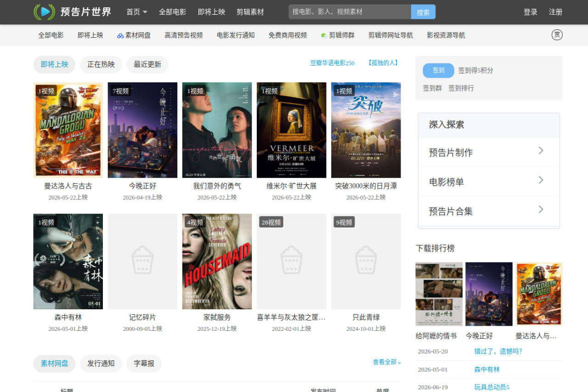
Task: Click the circled 赏 reward icon
Action: (x=557, y=35)
